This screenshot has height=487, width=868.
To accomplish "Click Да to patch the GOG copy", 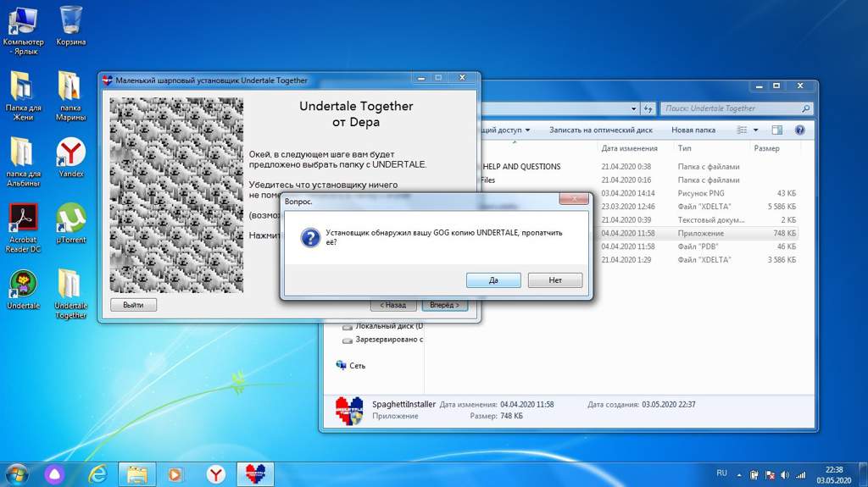I will tap(493, 280).
